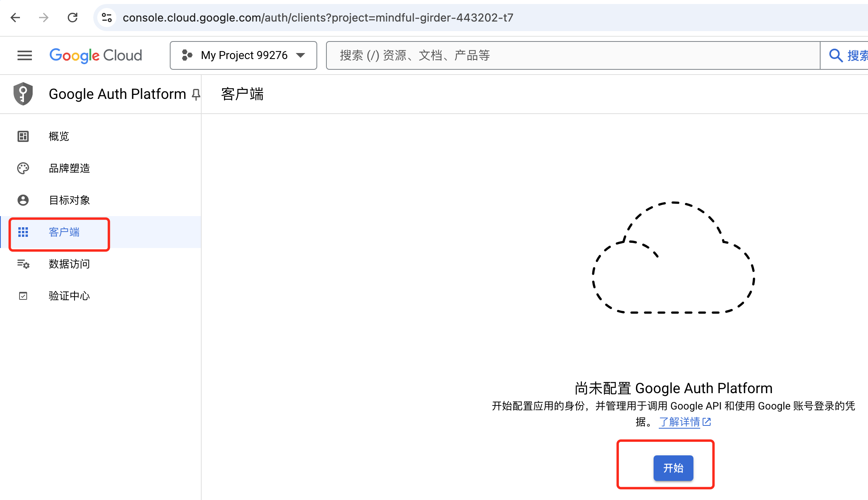Open the 数据访问 sidebar item
Viewport: 868px width, 500px height.
101,264
